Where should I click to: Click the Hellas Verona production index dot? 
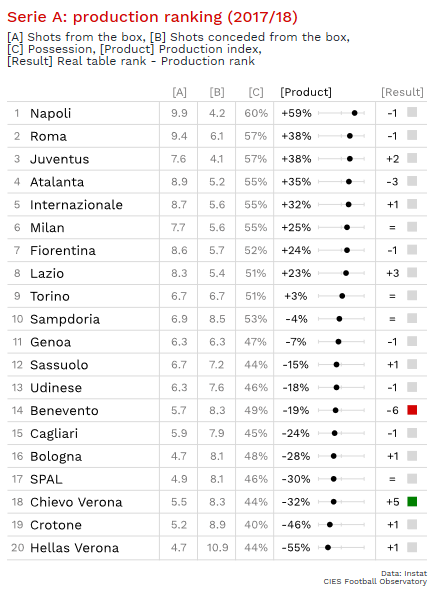328,547
